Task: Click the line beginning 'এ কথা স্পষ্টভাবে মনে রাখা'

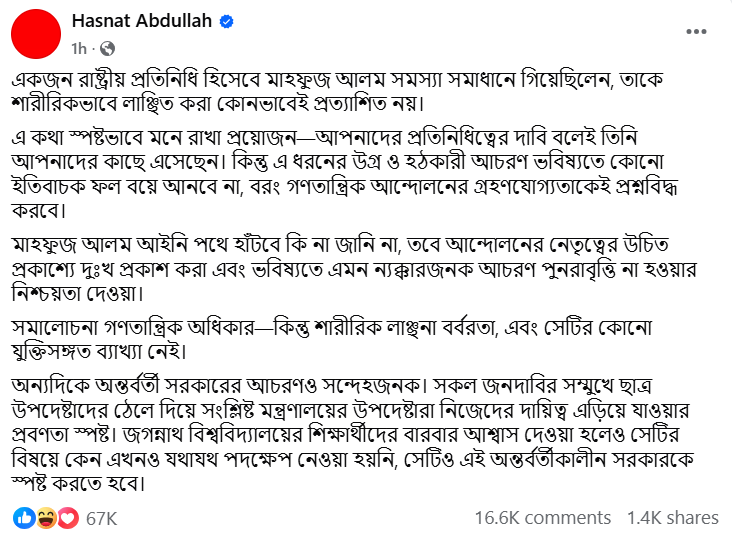Action: coord(324,138)
